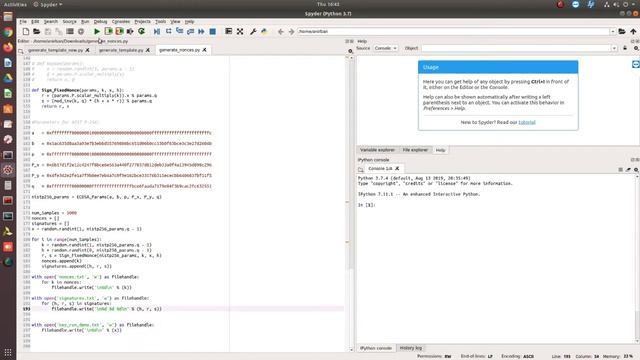The width and height of the screenshot is (640, 360).
Task: Run selection or current line icon
Action: tap(130, 31)
